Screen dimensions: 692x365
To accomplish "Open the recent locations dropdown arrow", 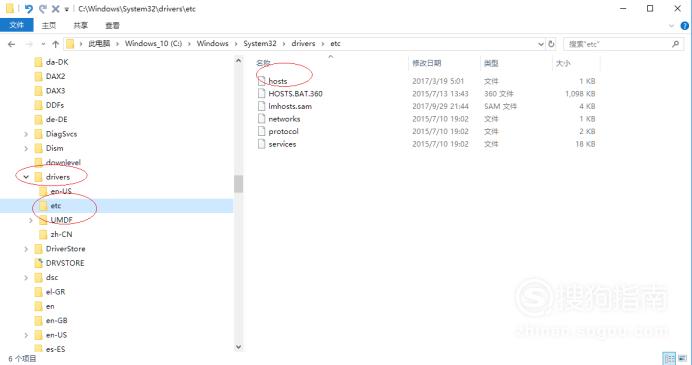I will (43, 44).
